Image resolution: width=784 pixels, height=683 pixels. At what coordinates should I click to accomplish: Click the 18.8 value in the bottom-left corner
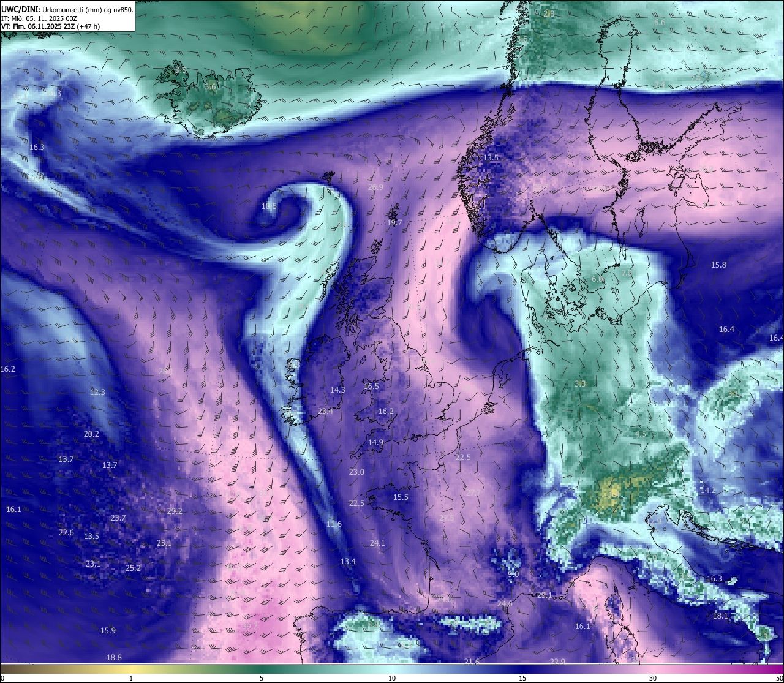coord(114,657)
